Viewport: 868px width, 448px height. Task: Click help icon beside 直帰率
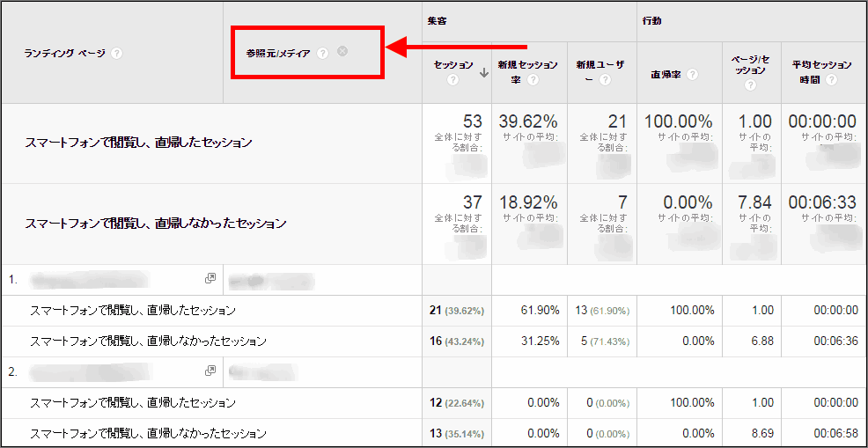point(692,74)
